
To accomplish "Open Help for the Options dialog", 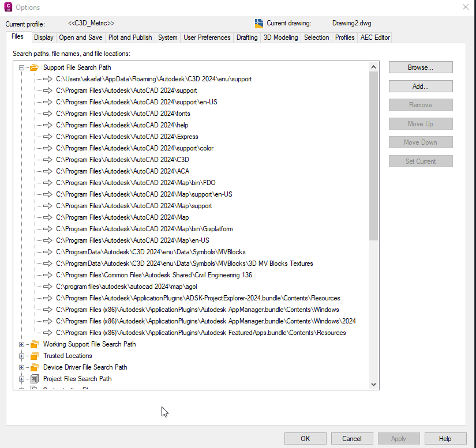I will [x=445, y=439].
